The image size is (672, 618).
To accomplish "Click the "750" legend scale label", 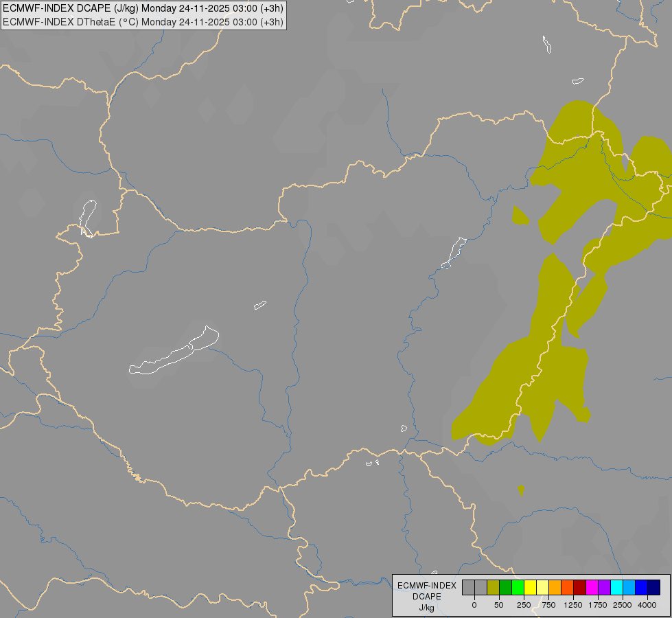I will tap(548, 605).
